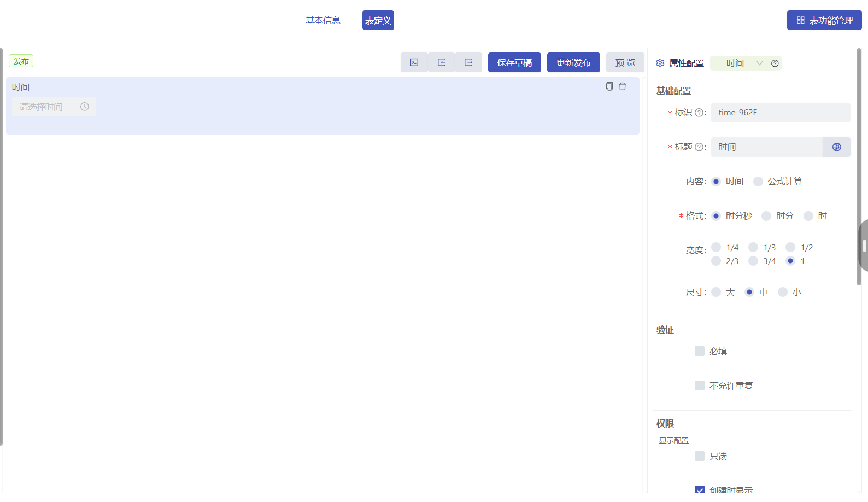Click the 标识 input field time-962E
The height and width of the screenshot is (502, 868).
tap(781, 113)
